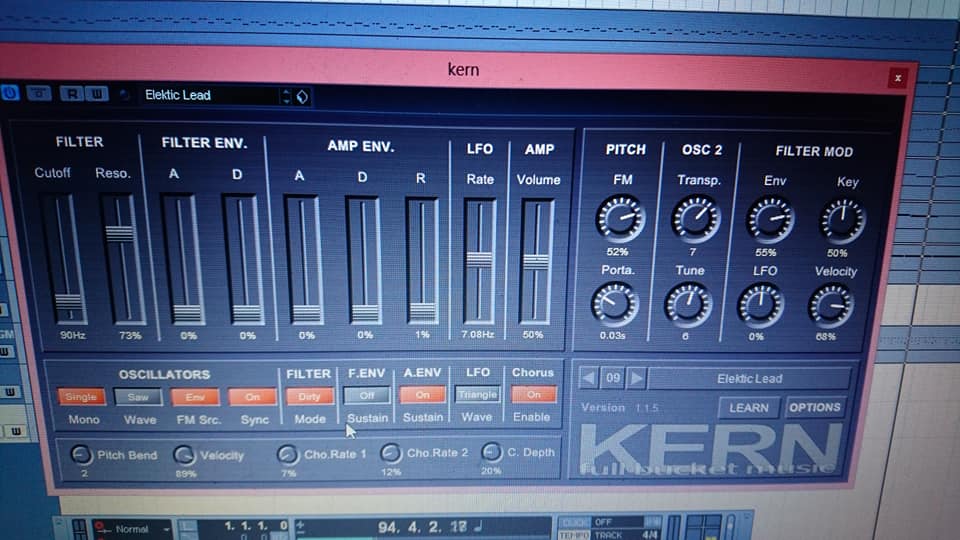Click the Pitch FM knob
Image resolution: width=960 pixels, height=540 pixels.
coord(620,218)
